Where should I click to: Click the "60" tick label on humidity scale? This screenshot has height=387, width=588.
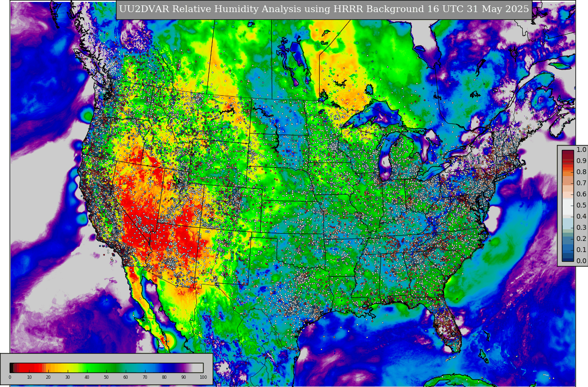coord(126,377)
